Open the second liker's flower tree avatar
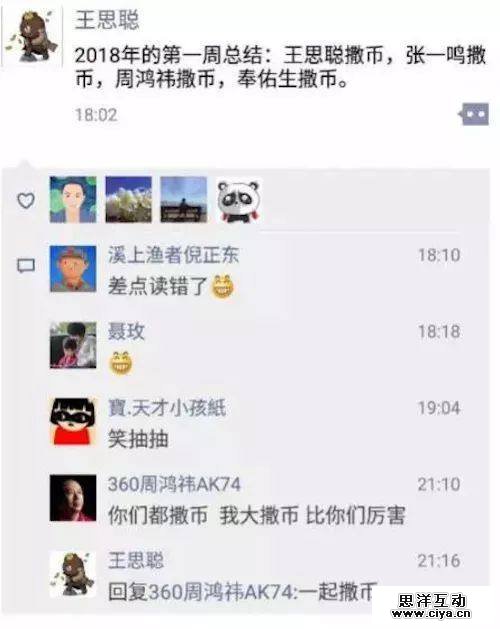Screen dimensions: 500x629 point(128,199)
